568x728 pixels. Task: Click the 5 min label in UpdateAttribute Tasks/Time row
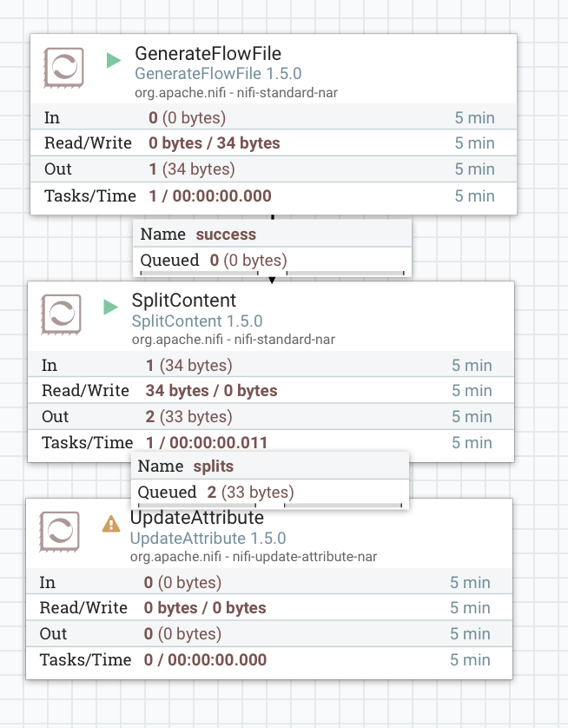pos(470,659)
